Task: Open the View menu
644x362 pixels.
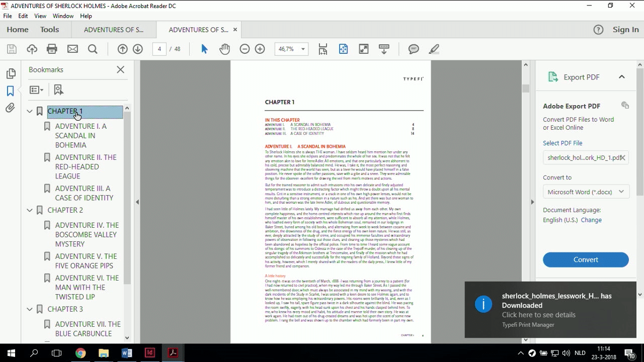Action: click(40, 16)
